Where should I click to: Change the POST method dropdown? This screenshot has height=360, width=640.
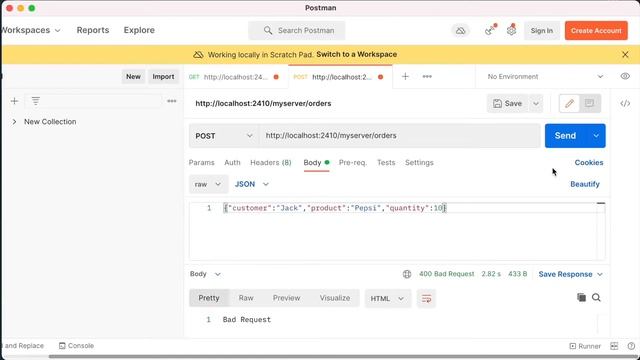pos(223,136)
